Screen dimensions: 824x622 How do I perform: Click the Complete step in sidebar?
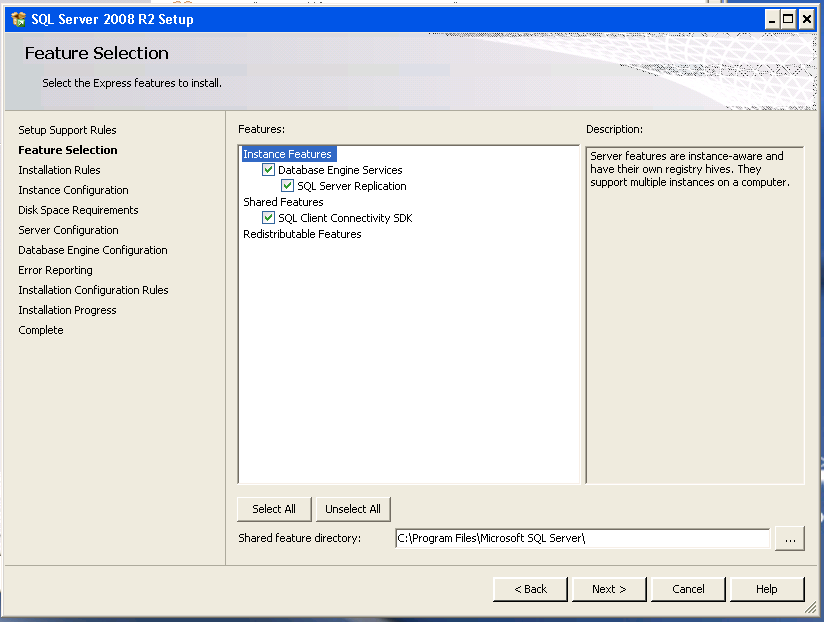(40, 330)
